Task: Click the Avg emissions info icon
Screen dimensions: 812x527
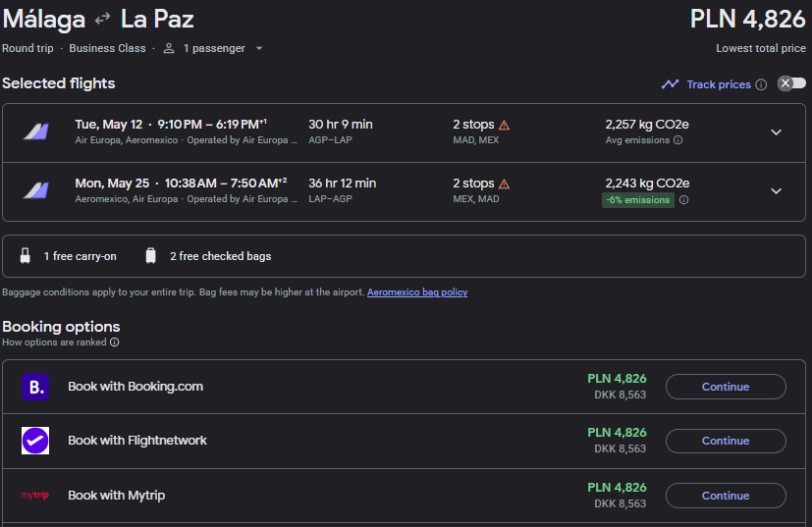Action: click(x=677, y=140)
